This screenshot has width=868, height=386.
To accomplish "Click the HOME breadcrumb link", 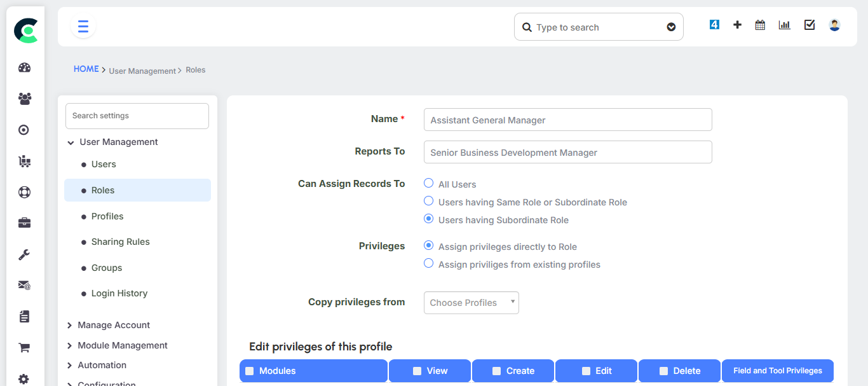I will (x=86, y=69).
